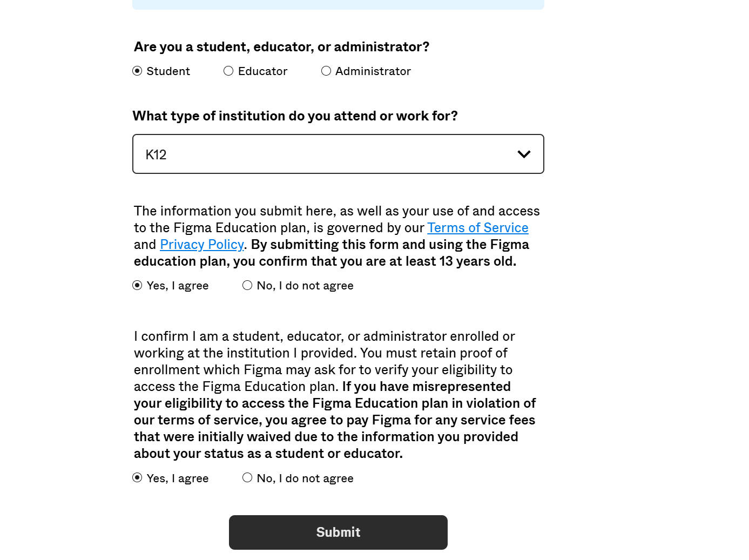Click the institution dropdown chevron arrow
The width and height of the screenshot is (749, 560).
(x=524, y=154)
